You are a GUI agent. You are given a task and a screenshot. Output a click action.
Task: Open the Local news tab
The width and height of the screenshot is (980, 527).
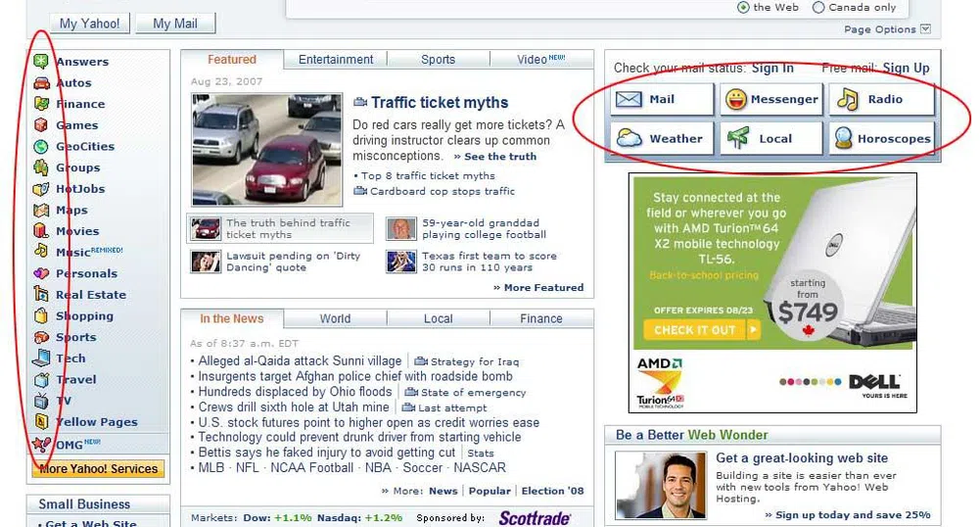click(439, 318)
